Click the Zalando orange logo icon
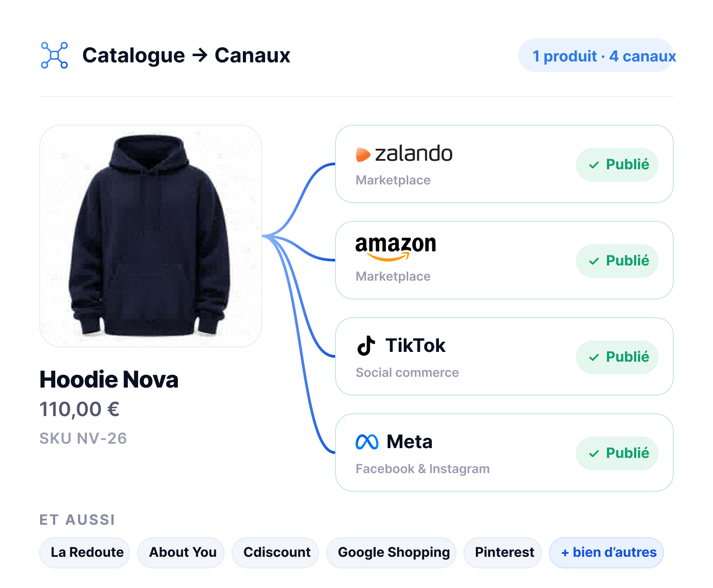The image size is (713, 588). [x=363, y=155]
